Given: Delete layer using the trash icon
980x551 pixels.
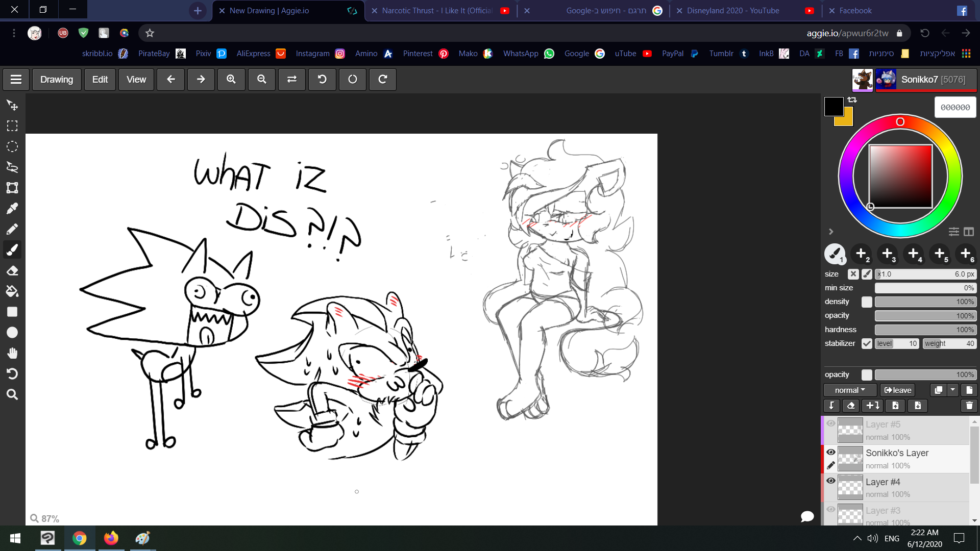Looking at the screenshot, I should (x=969, y=406).
